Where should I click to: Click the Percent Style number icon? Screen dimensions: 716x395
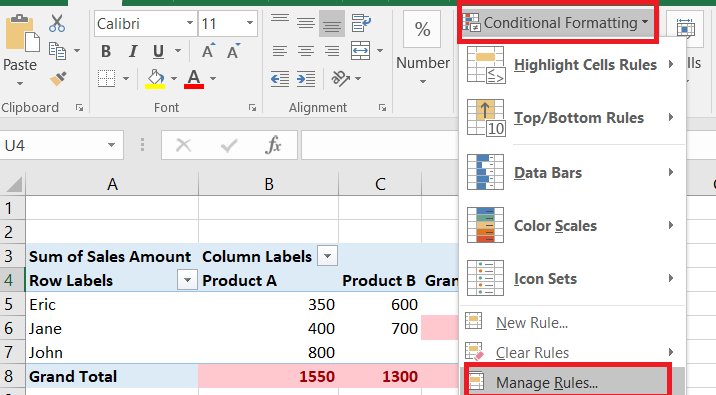pyautogui.click(x=422, y=30)
